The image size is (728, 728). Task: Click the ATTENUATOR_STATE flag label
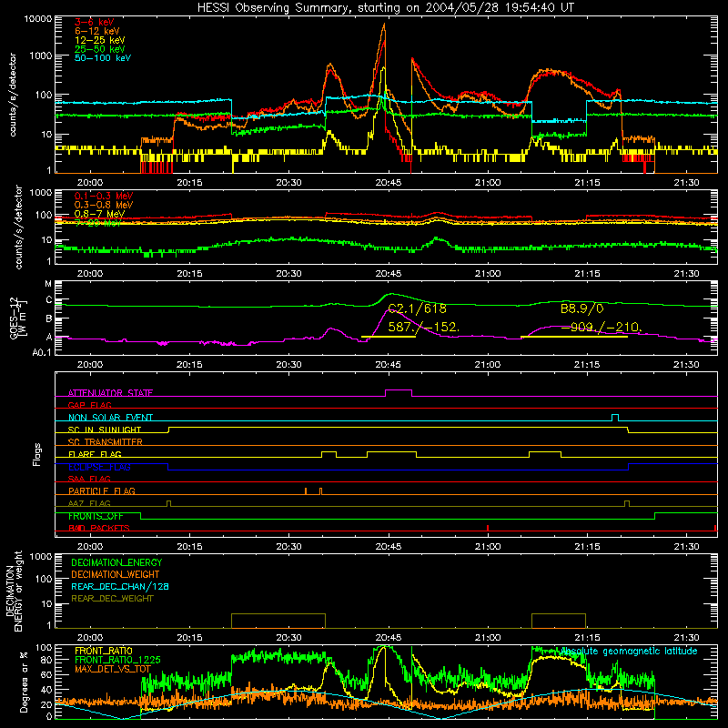[x=110, y=393]
